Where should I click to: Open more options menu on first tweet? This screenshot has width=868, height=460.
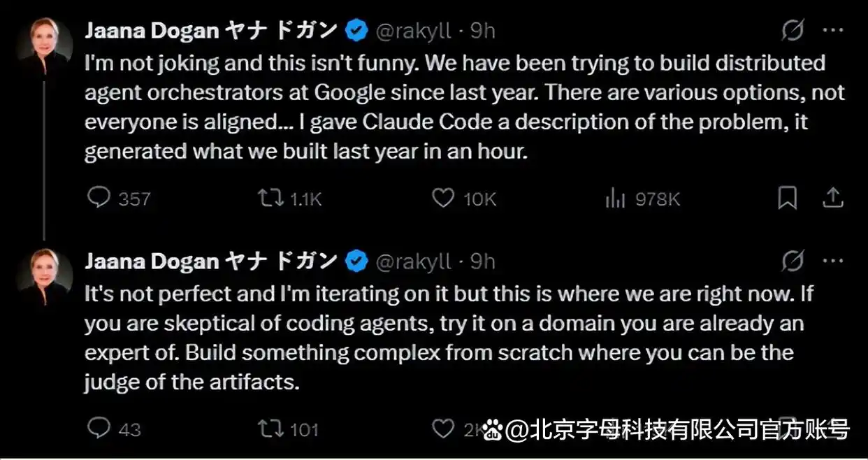(833, 31)
